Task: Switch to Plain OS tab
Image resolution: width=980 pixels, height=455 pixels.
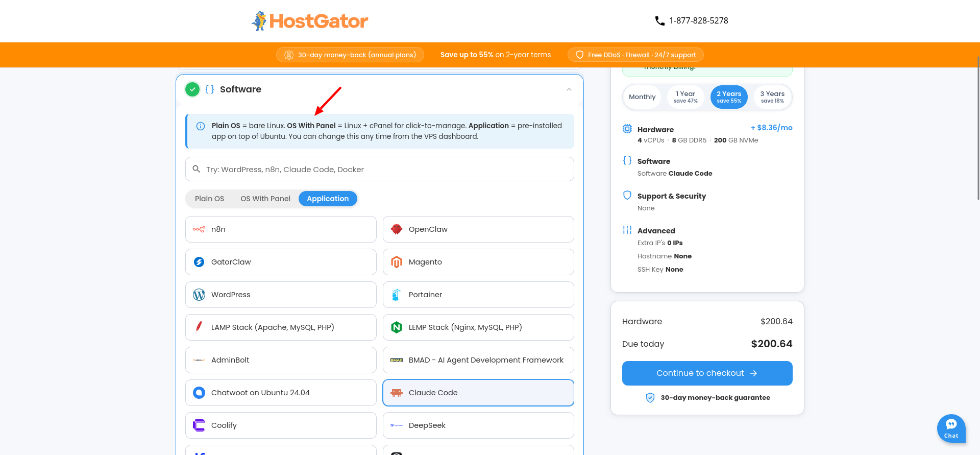Action: pyautogui.click(x=209, y=199)
